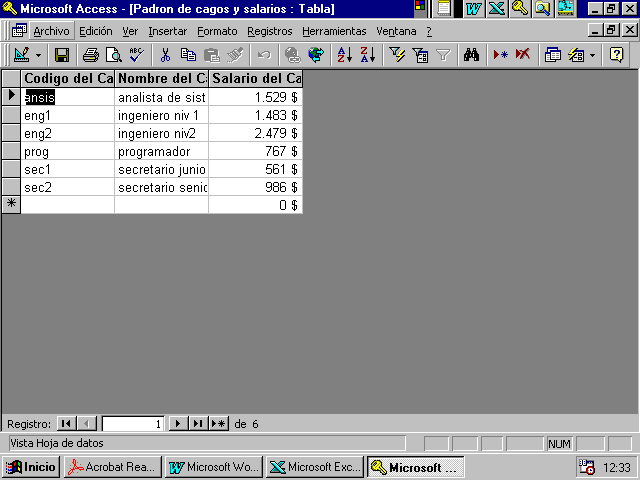640x480 pixels.
Task: Open Filter by Form icon
Action: click(420, 55)
